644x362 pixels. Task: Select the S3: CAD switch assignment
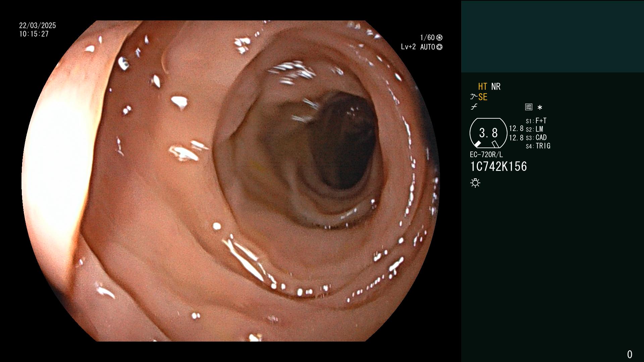click(x=536, y=137)
